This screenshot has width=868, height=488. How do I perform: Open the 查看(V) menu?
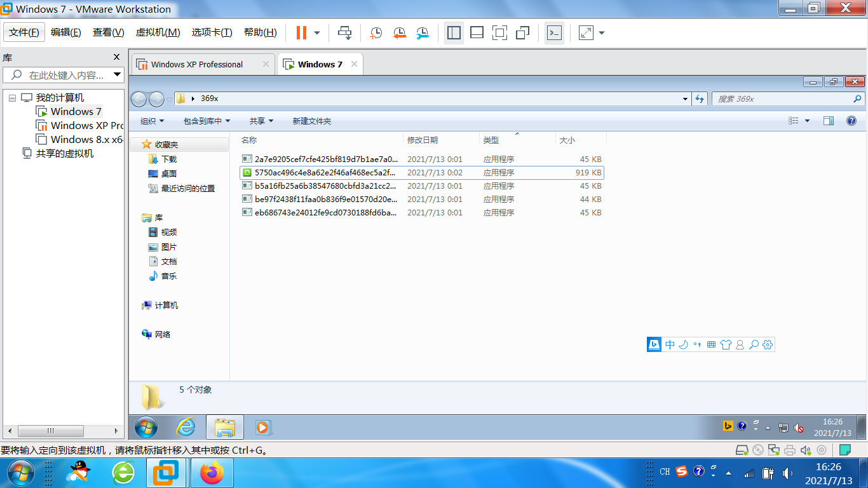tap(108, 32)
